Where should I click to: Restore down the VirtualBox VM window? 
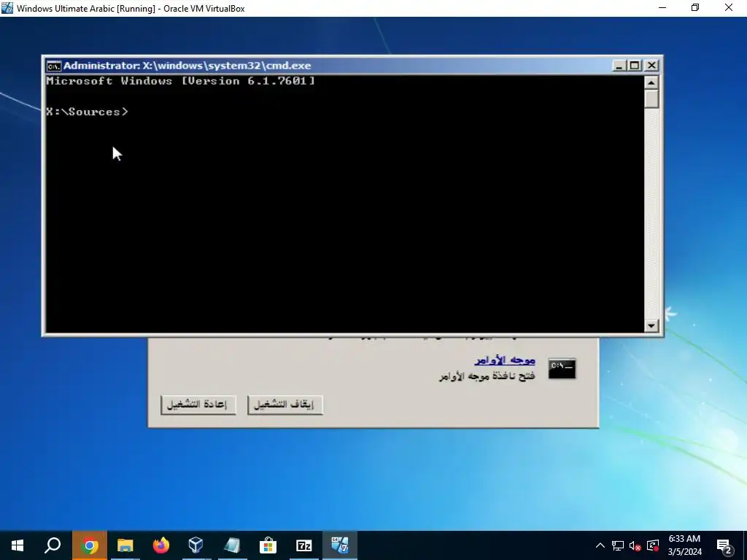pos(695,8)
